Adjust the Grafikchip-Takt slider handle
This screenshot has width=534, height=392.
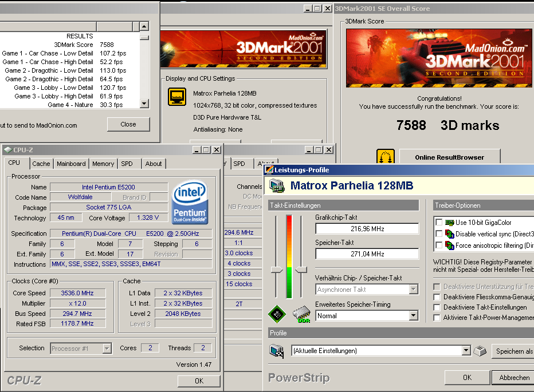tap(276, 270)
